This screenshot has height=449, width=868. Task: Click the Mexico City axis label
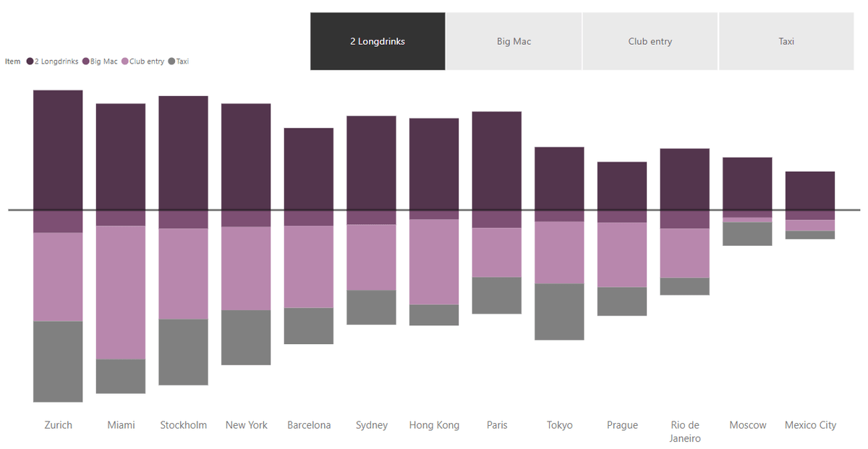coord(810,425)
